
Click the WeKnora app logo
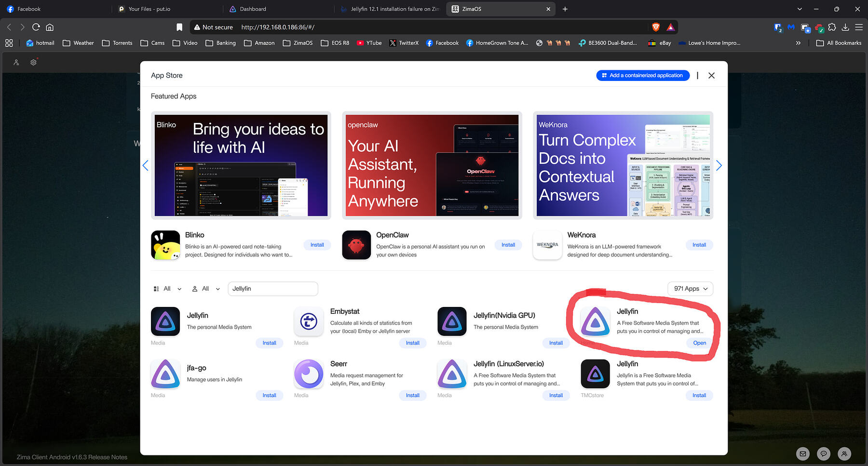point(547,245)
